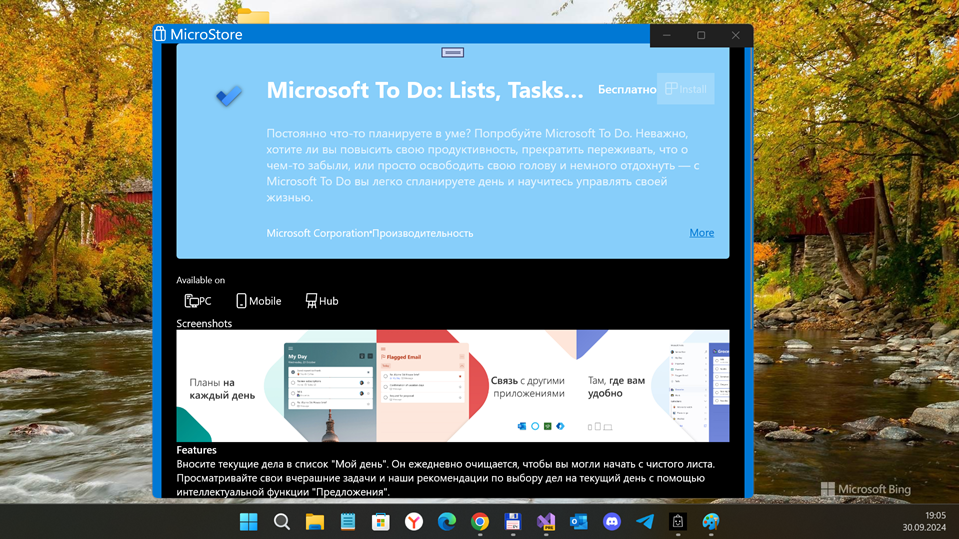The width and height of the screenshot is (959, 539).
Task: Click the Available on label
Action: (x=201, y=280)
